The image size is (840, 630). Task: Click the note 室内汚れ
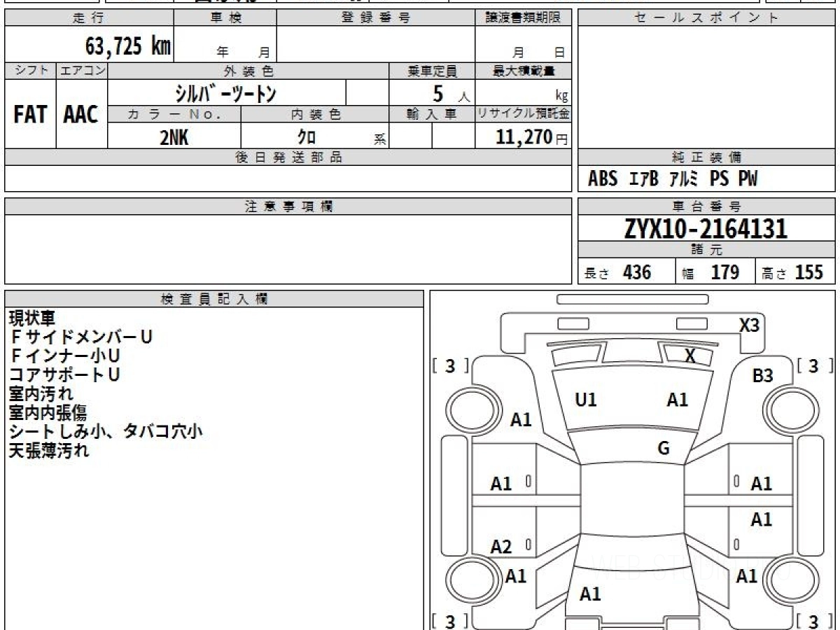[x=41, y=394]
